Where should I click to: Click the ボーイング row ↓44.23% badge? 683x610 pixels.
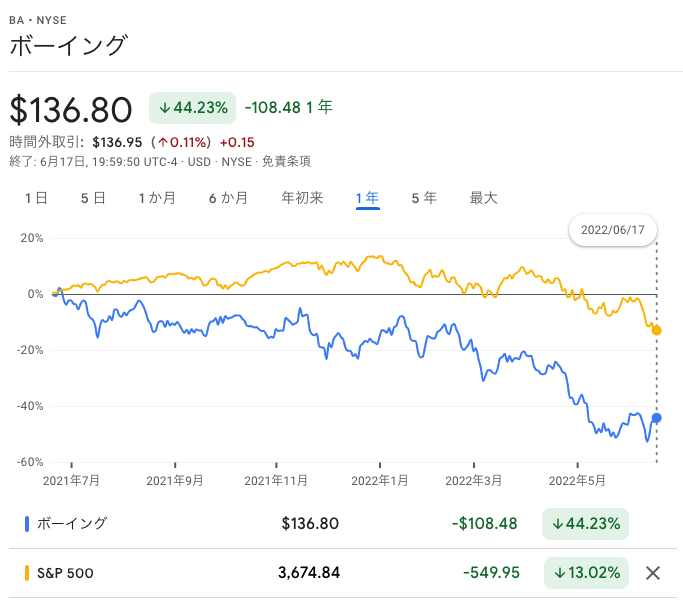point(585,524)
